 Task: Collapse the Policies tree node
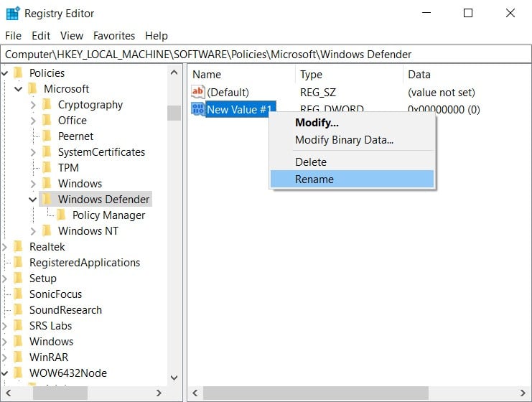coord(4,73)
